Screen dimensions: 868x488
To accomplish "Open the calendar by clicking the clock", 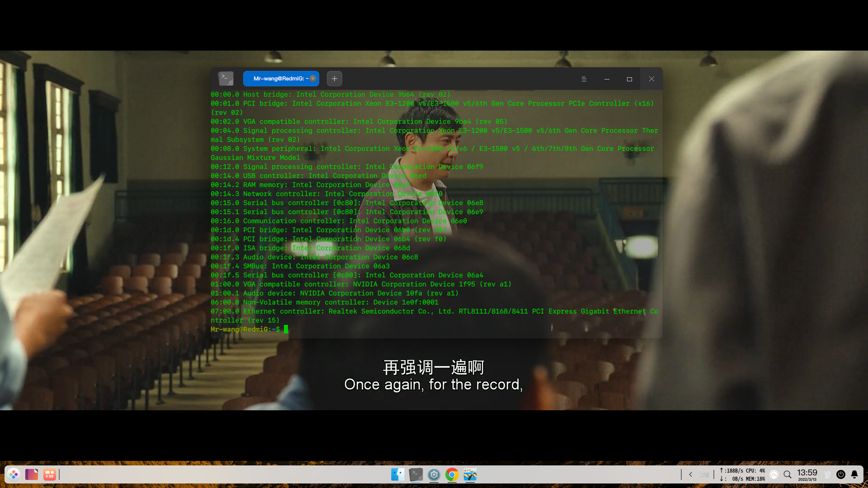I will pyautogui.click(x=808, y=474).
